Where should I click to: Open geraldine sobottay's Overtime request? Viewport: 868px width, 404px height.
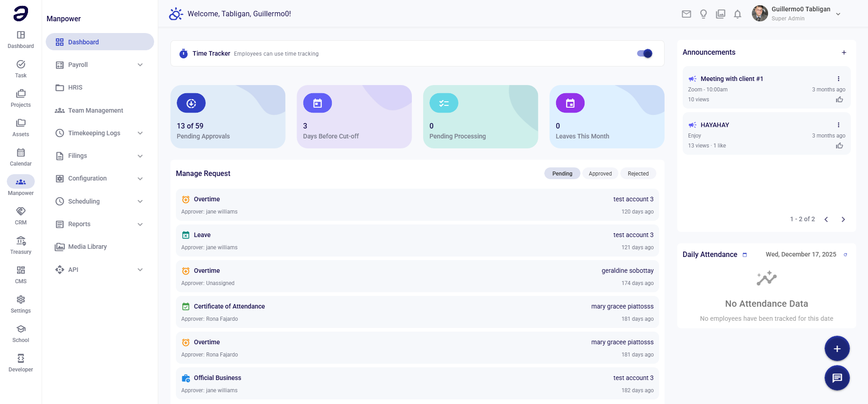coord(417,276)
